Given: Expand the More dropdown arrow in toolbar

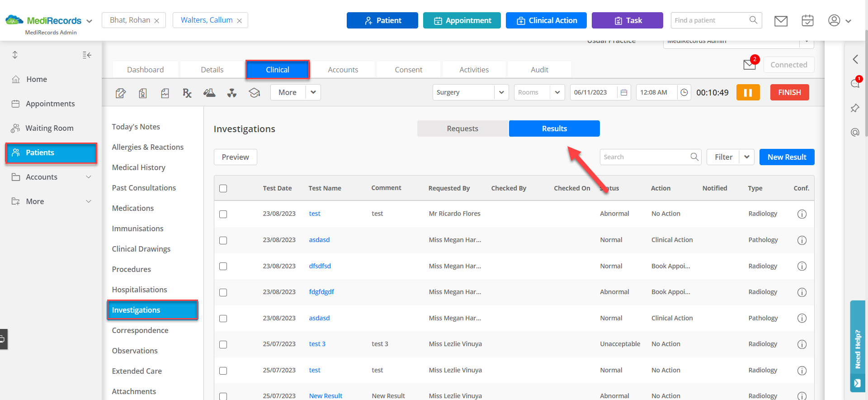Looking at the screenshot, I should point(313,92).
